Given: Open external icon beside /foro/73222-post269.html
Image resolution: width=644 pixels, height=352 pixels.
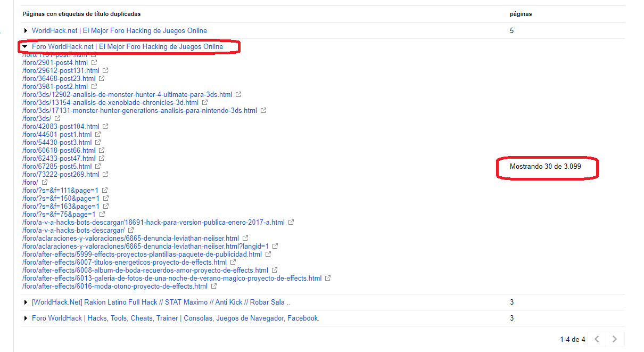Looking at the screenshot, I should pos(105,174).
